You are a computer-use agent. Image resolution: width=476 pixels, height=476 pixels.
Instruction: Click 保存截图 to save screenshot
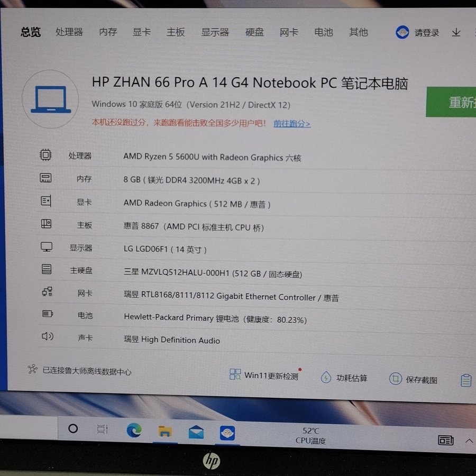414,380
